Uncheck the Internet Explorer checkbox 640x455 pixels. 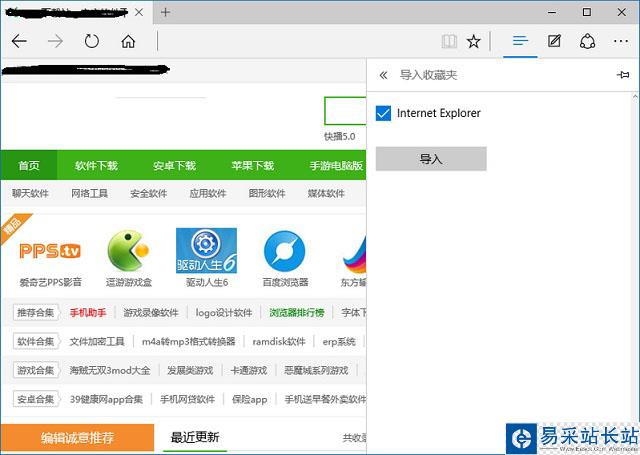[383, 113]
